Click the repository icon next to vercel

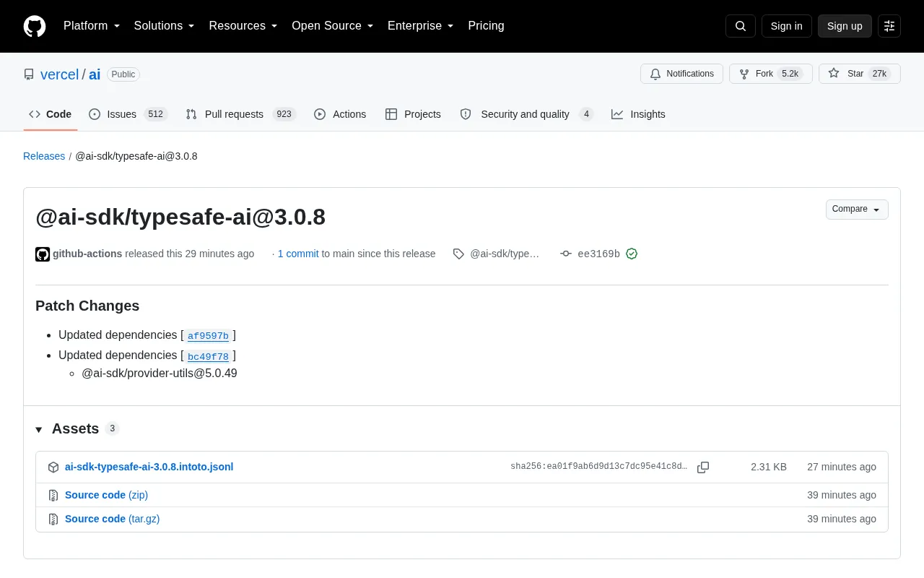pos(29,74)
